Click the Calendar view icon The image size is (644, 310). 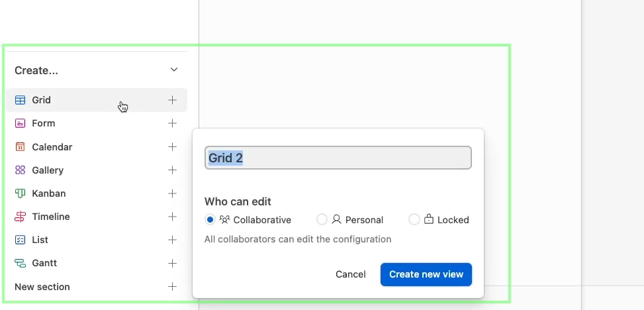(x=20, y=147)
